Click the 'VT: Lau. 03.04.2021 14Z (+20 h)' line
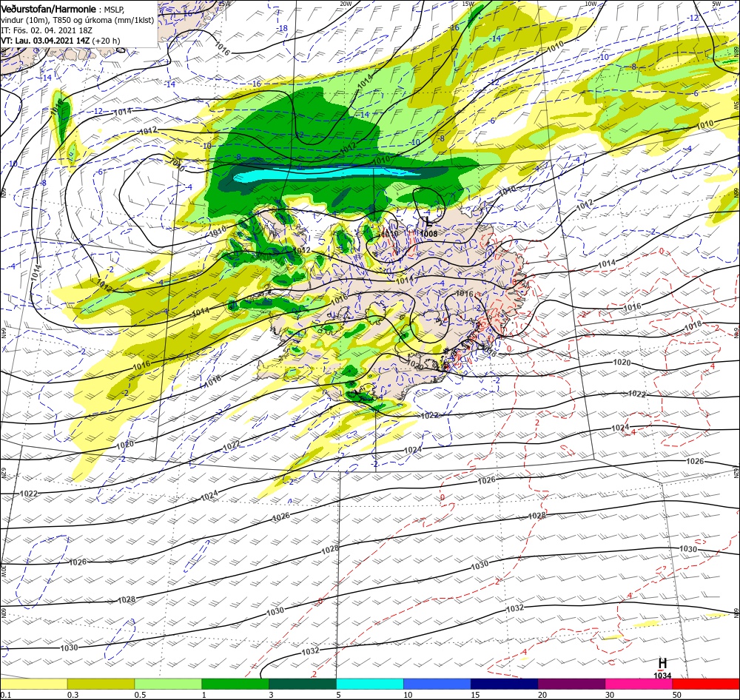 tap(61, 41)
